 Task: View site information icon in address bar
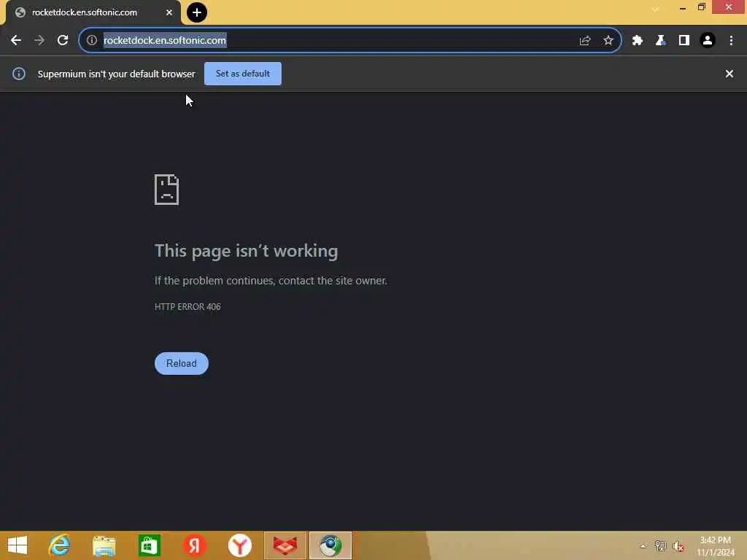tap(92, 41)
